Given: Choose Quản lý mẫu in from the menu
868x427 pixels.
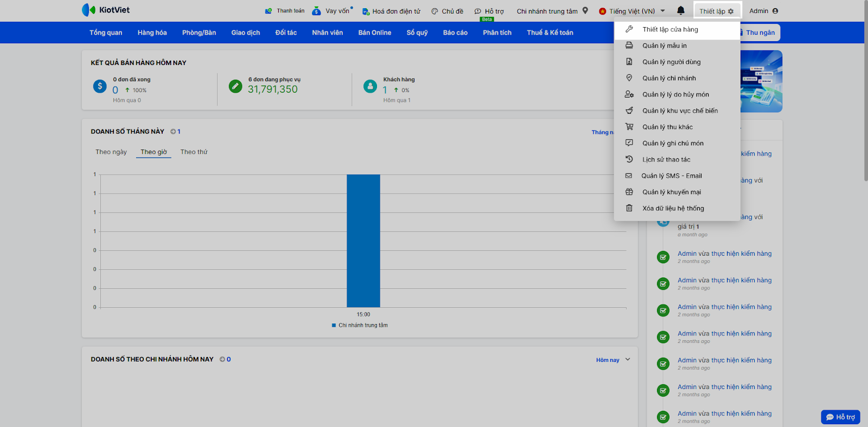Looking at the screenshot, I should pos(677,46).
